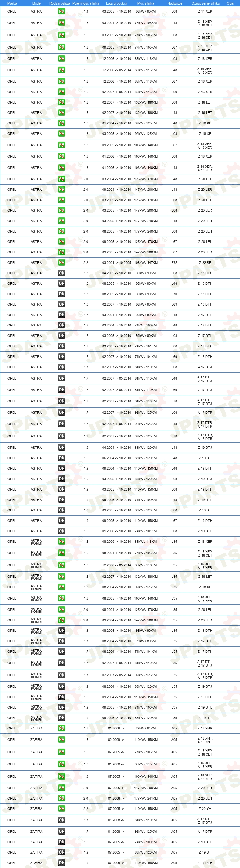Select the PB icon in the Astra L69 Z 16 XER row

point(62,92)
